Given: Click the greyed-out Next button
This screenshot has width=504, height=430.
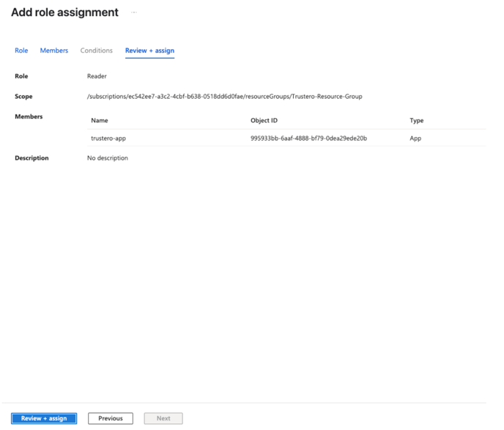Looking at the screenshot, I should [163, 418].
